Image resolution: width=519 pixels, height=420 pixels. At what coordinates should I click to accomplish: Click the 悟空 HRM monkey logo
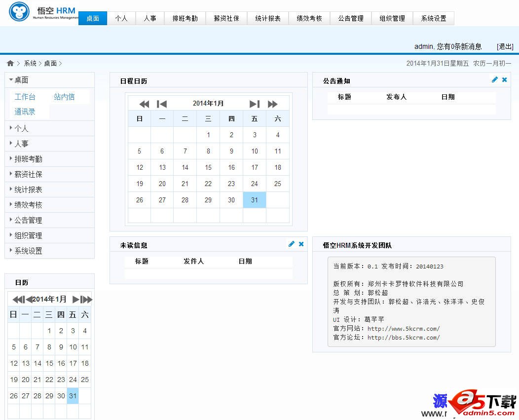point(20,13)
